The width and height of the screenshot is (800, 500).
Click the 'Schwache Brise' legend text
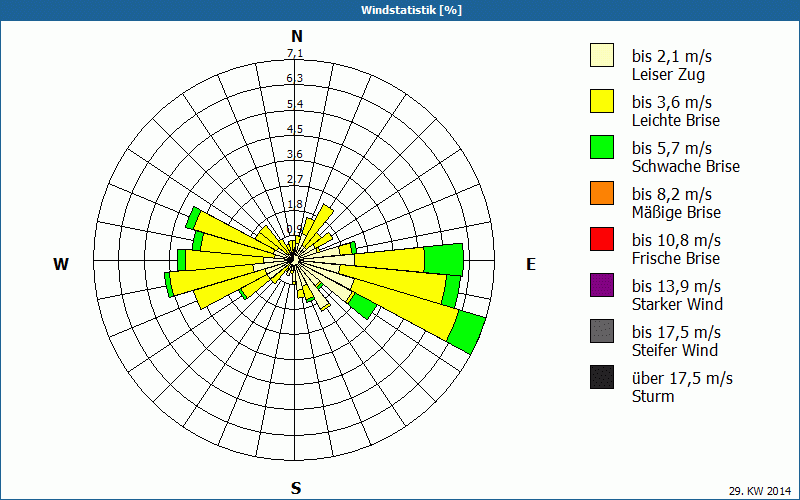click(685, 166)
